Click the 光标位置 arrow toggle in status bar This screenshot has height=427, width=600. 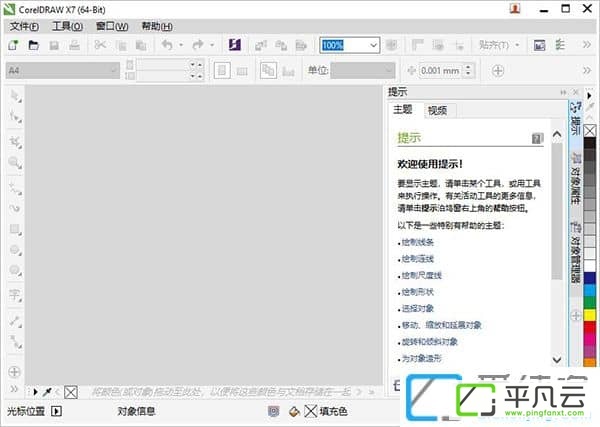[56, 411]
